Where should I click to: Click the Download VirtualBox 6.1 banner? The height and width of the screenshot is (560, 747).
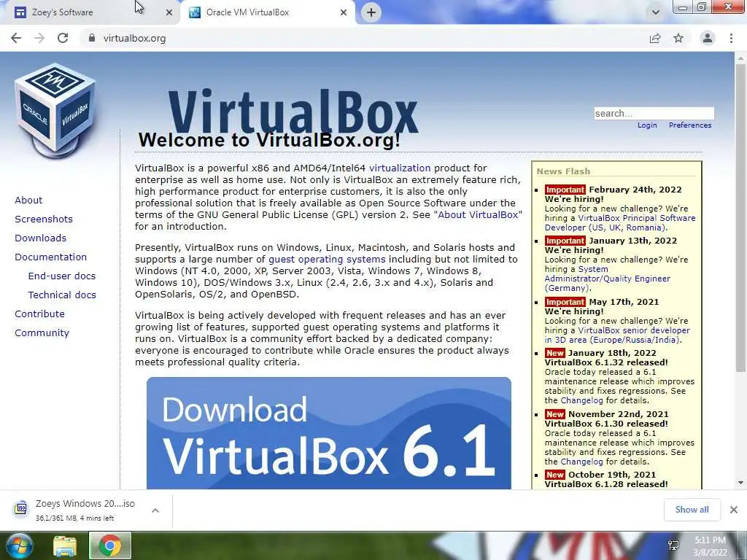point(329,433)
